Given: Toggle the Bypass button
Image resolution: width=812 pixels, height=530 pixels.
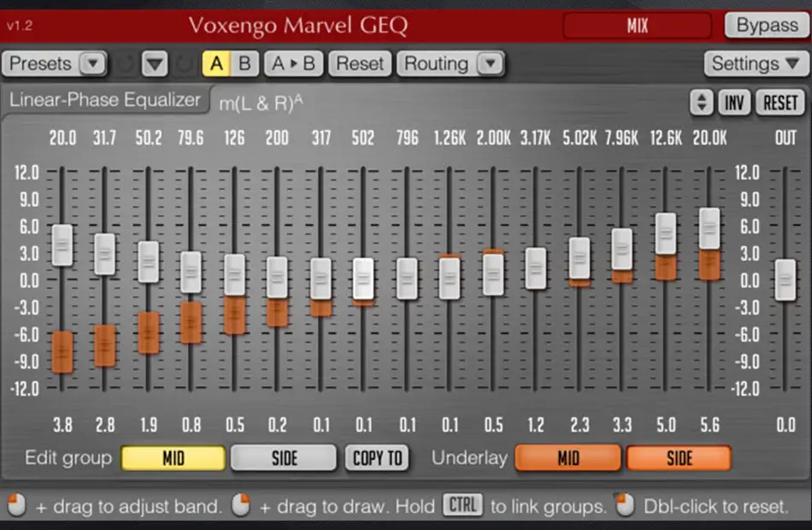Looking at the screenshot, I should click(x=767, y=25).
